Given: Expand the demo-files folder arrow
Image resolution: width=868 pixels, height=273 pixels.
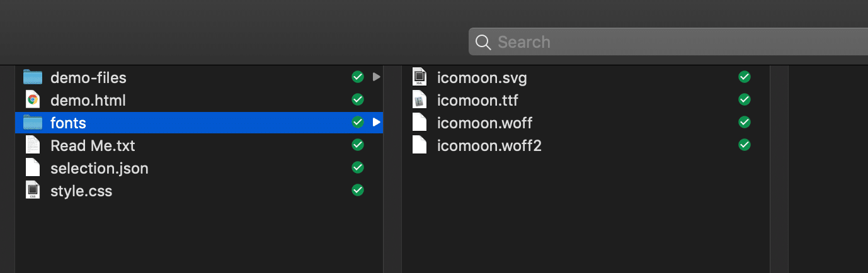Looking at the screenshot, I should coord(377,77).
